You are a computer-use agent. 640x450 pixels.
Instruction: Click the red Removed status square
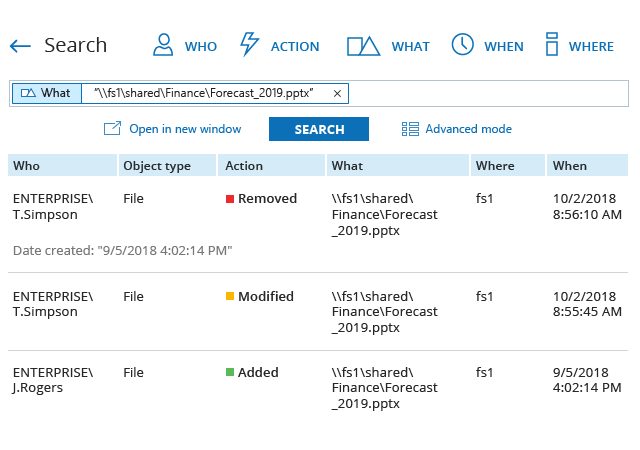click(x=230, y=199)
